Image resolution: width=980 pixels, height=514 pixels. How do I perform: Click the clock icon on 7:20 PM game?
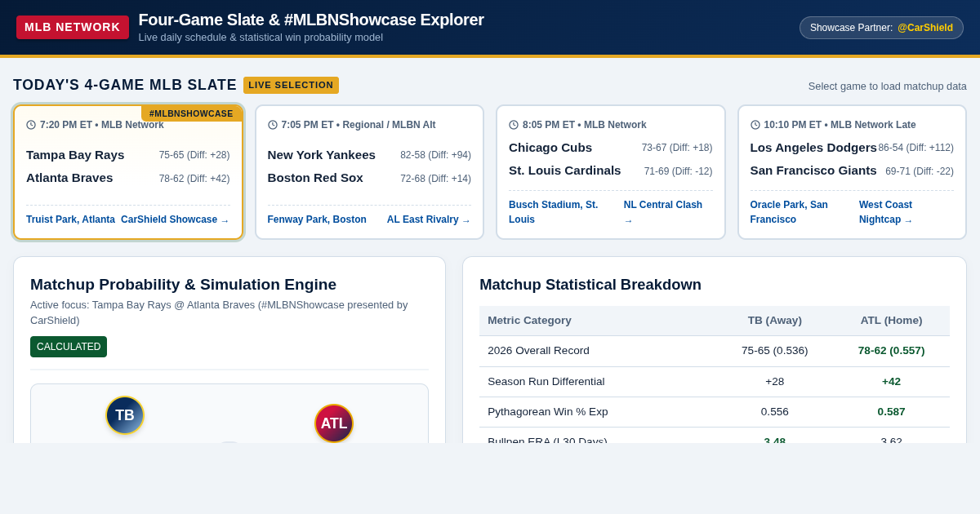(31, 125)
